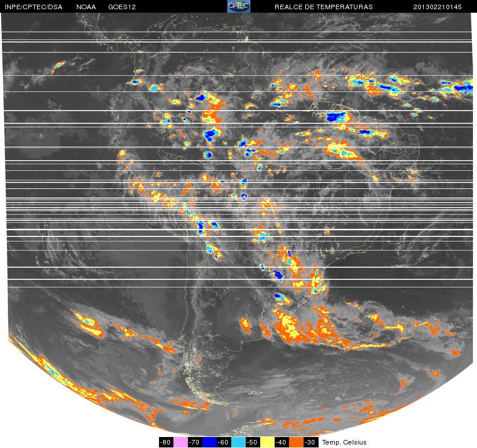Click the -50 legend value
Viewport: 477px width, 448px height.
[253, 442]
